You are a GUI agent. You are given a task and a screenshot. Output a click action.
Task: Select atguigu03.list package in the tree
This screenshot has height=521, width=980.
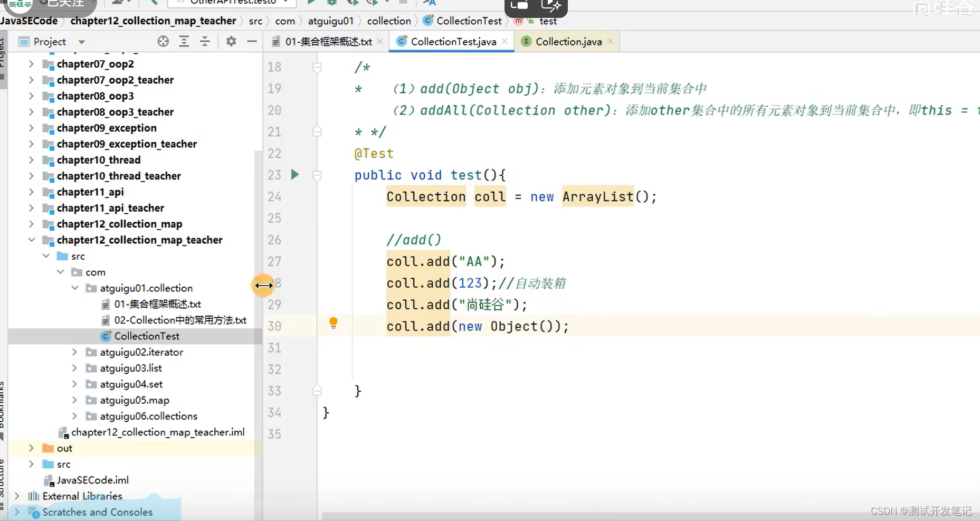(x=131, y=368)
